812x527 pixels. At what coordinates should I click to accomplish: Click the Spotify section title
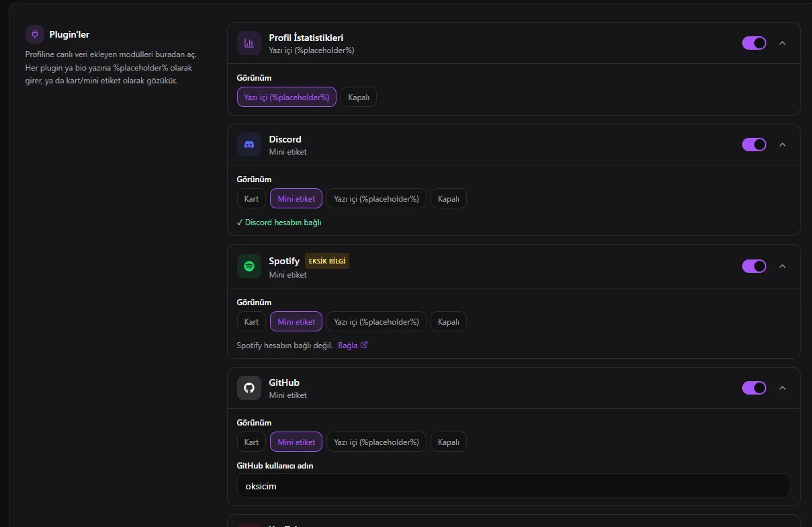pyautogui.click(x=284, y=261)
